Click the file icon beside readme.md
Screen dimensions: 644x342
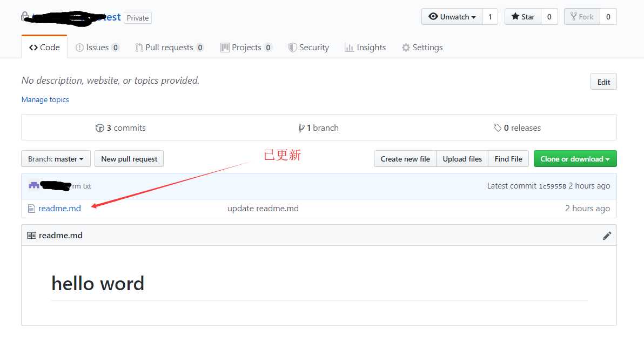[31, 209]
